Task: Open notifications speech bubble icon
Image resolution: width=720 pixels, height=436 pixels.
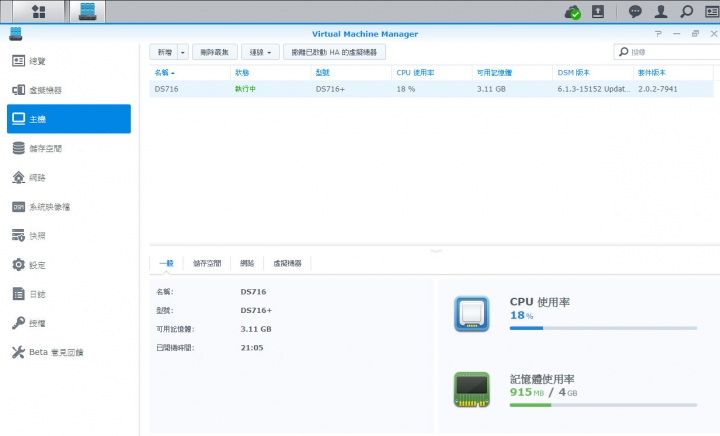Action: 635,11
